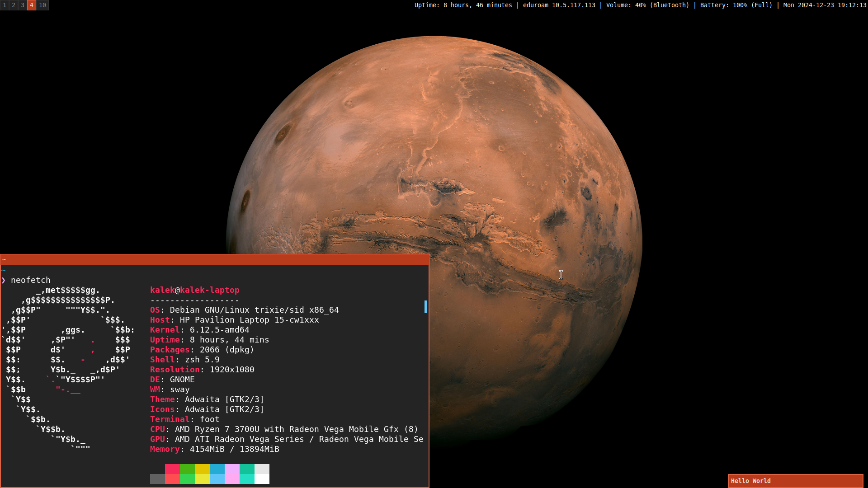Click the terminal scrollbar on the right
This screenshot has height=488, width=868.
coord(425,307)
